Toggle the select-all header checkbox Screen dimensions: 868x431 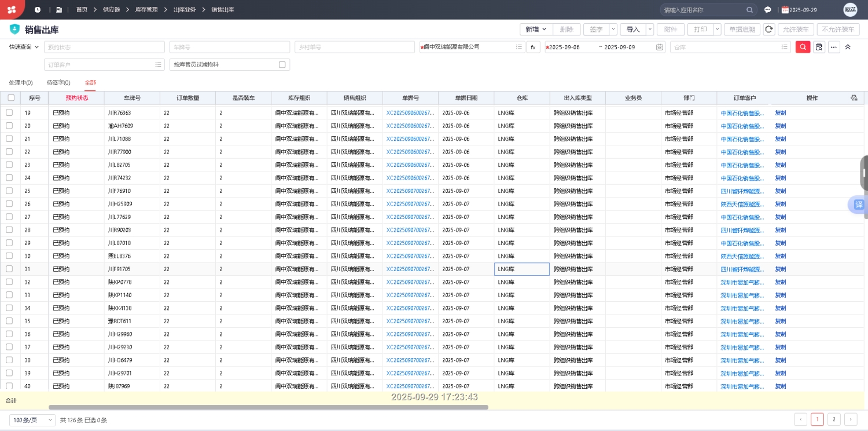point(11,98)
